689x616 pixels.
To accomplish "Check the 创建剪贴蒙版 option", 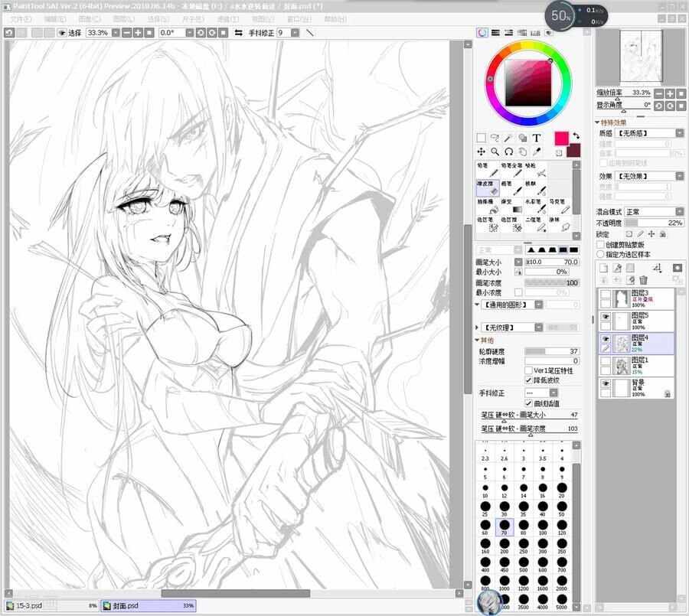I will (599, 245).
